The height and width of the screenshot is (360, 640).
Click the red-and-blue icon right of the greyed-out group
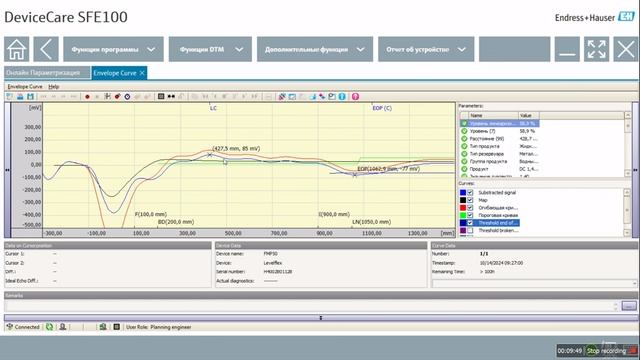pos(282,97)
